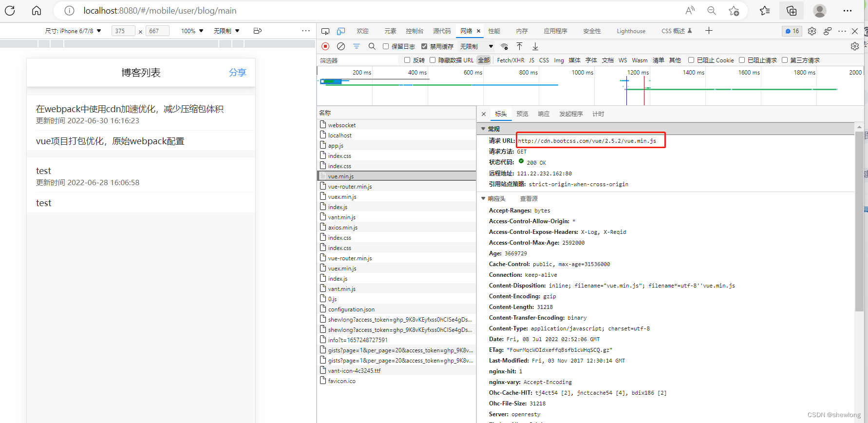Image resolution: width=868 pixels, height=423 pixels.
Task: Open network search magnifier icon
Action: click(372, 46)
